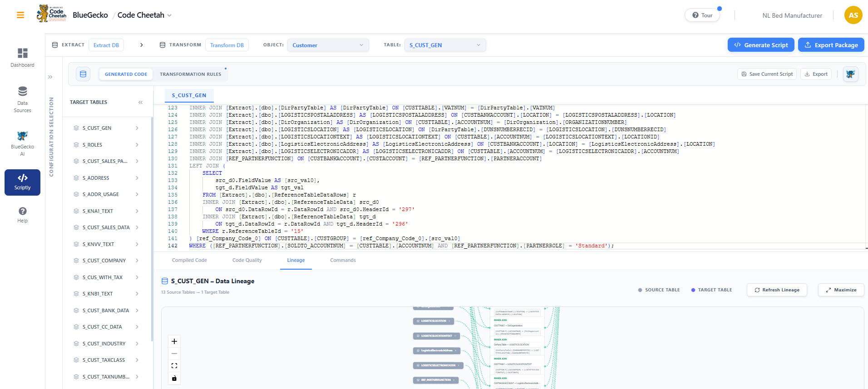Screen dimensions: 868x389
Task: Expand the sidebar with the double-chevron icon
Action: pyautogui.click(x=50, y=77)
